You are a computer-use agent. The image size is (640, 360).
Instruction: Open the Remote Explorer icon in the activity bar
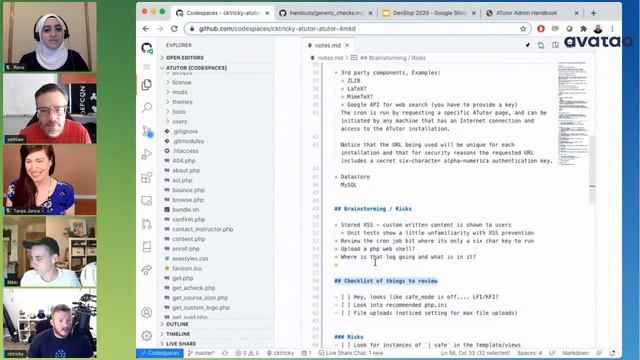147,200
